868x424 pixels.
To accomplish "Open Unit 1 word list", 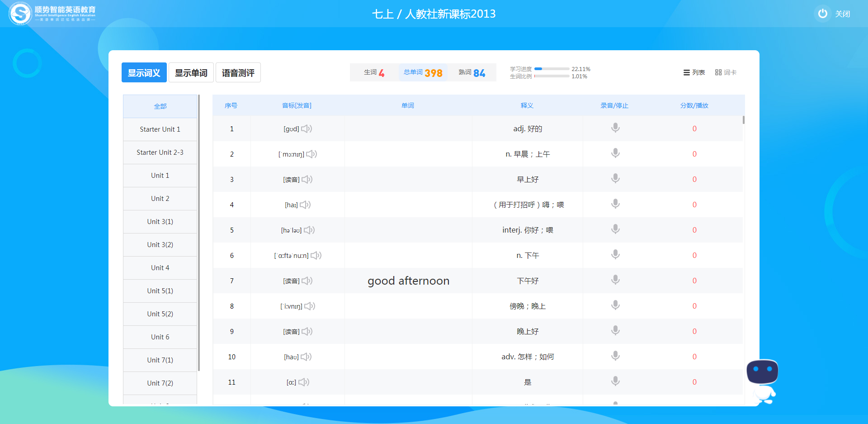I will 160,176.
